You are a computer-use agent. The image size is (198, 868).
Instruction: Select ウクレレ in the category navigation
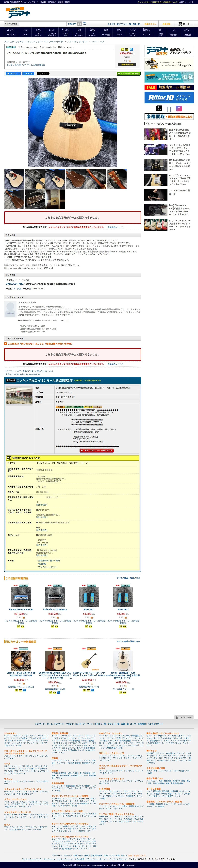pyautogui.click(x=52, y=30)
